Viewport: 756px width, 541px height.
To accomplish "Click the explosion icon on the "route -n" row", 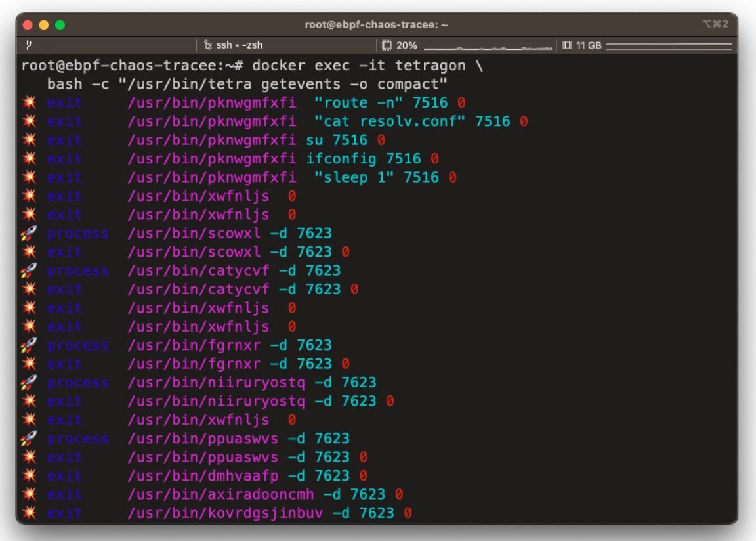I will click(x=29, y=102).
